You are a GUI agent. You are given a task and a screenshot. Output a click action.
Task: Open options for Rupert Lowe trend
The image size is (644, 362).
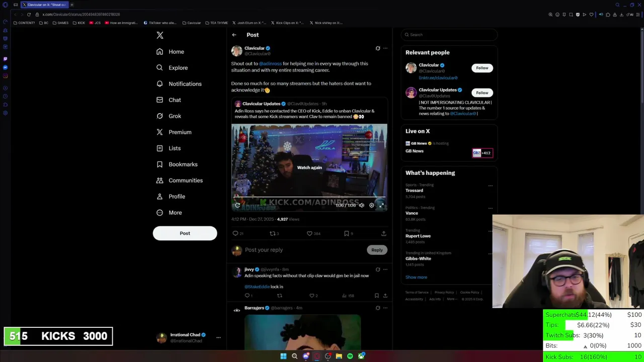tap(491, 231)
